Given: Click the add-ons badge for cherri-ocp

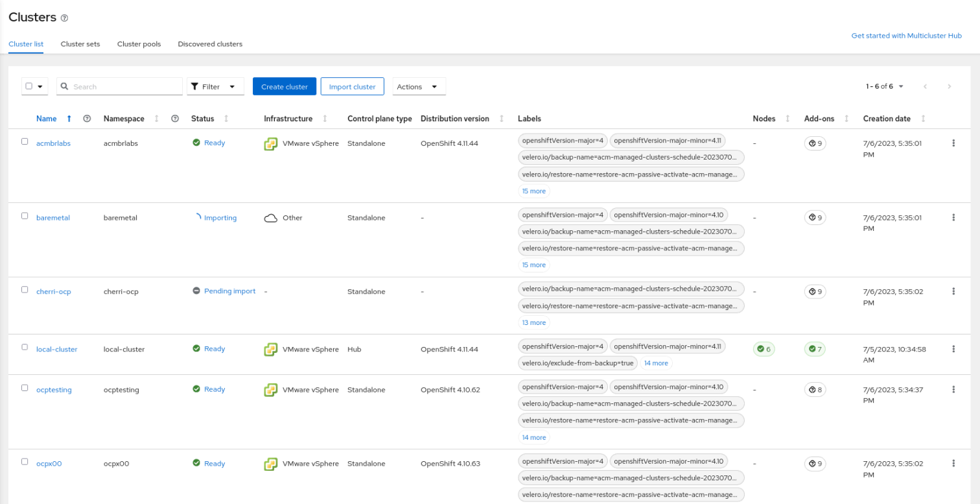Looking at the screenshot, I should [815, 291].
